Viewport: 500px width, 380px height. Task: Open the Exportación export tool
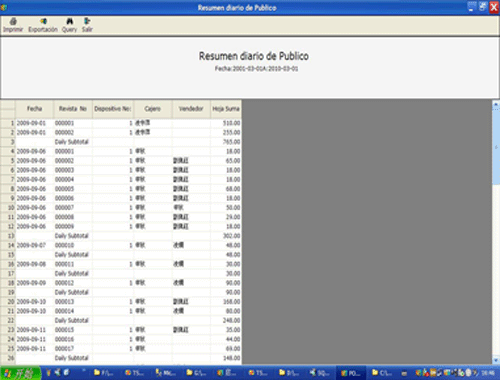(x=43, y=25)
